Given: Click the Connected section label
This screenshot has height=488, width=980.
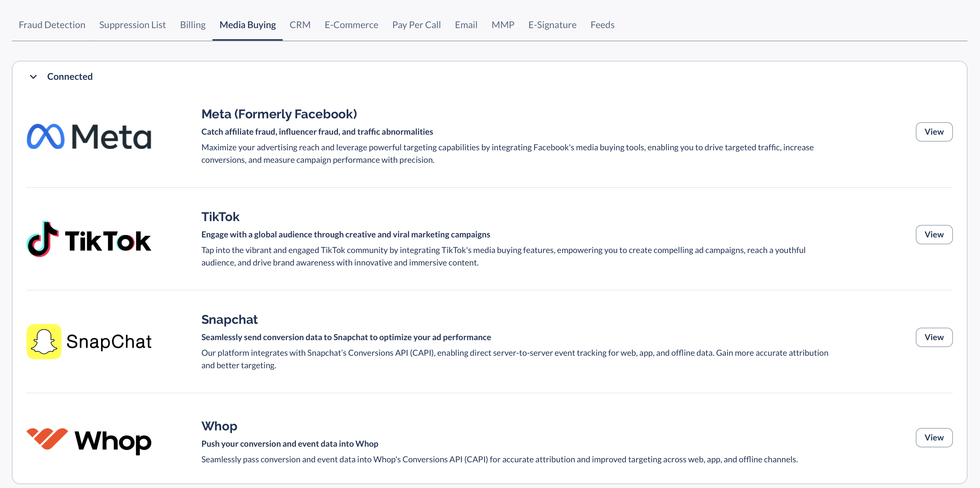Looking at the screenshot, I should click(70, 77).
